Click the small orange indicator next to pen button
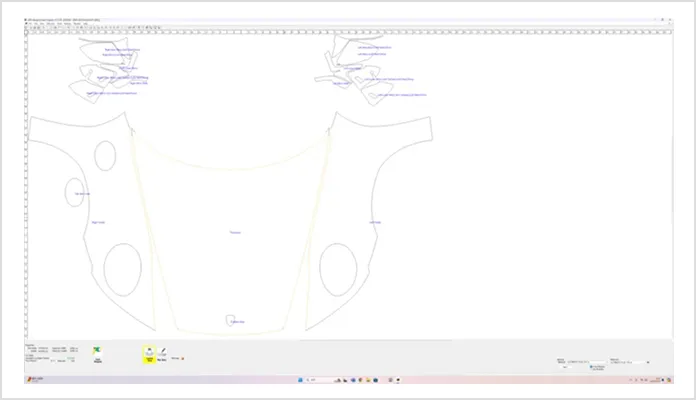The height and width of the screenshot is (400, 696). point(183,358)
